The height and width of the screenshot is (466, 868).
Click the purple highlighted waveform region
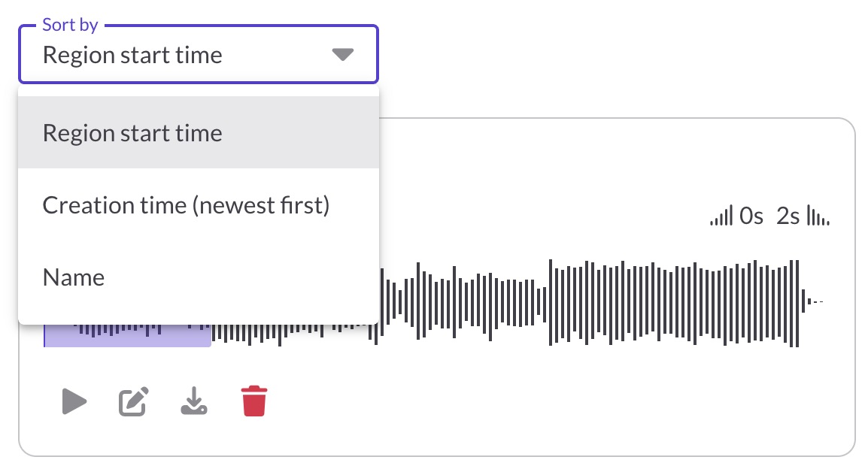pos(128,335)
